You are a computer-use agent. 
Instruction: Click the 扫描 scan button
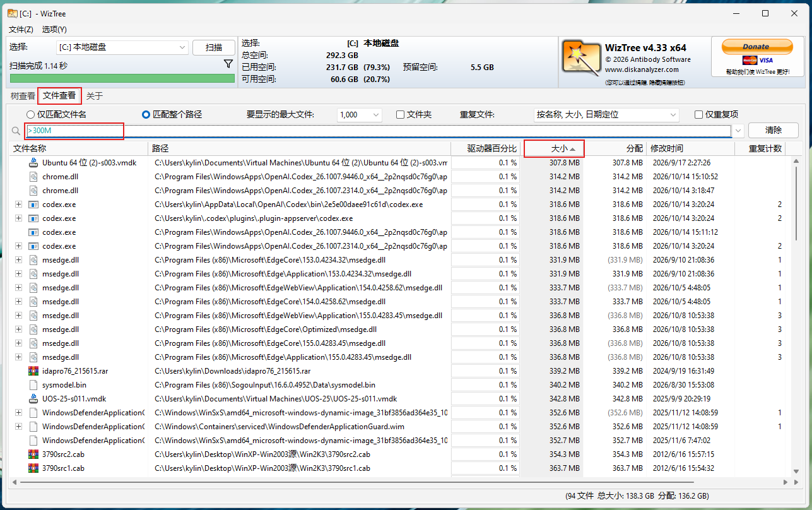(214, 47)
